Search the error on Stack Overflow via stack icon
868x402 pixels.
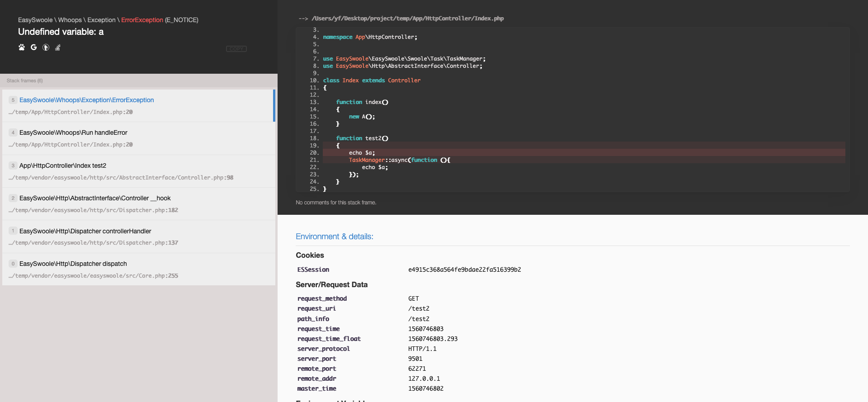point(58,47)
